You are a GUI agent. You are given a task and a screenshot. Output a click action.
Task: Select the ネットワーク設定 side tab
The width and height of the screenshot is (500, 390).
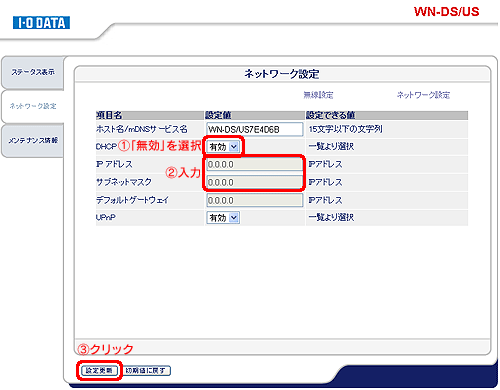click(x=32, y=106)
